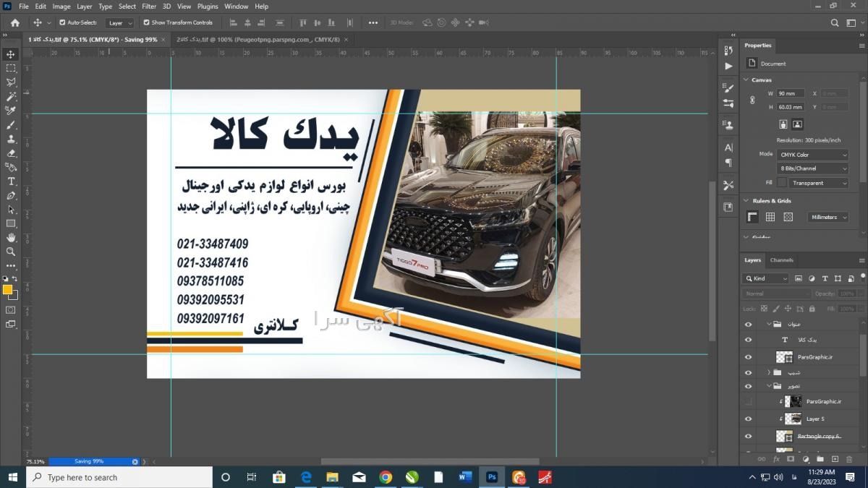
Task: Open the 8 Bits/Channel dropdown
Action: click(812, 168)
